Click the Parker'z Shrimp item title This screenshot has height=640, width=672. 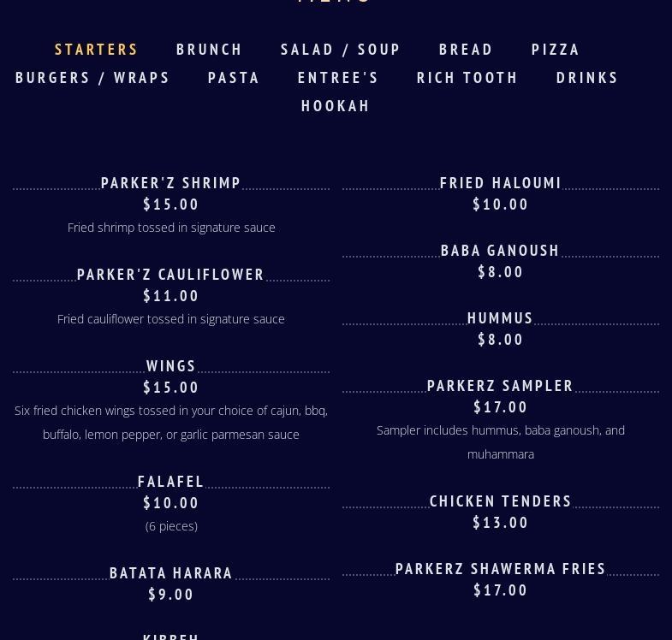pyautogui.click(x=171, y=183)
